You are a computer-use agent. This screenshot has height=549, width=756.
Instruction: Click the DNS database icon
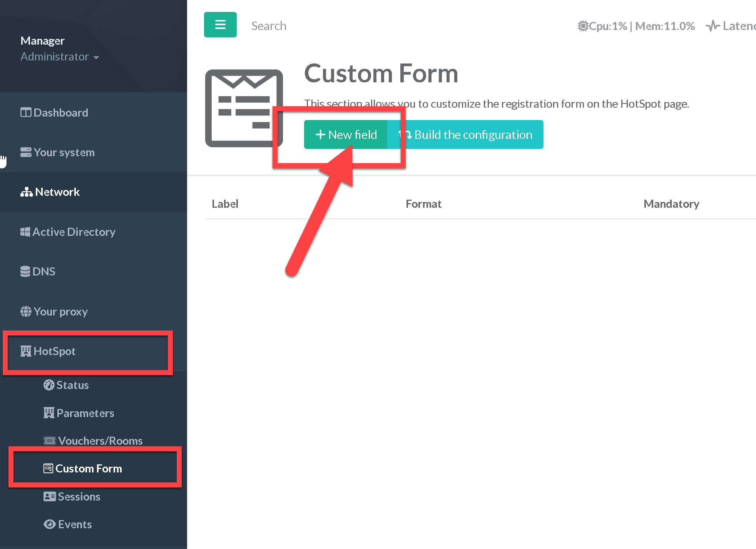point(25,272)
